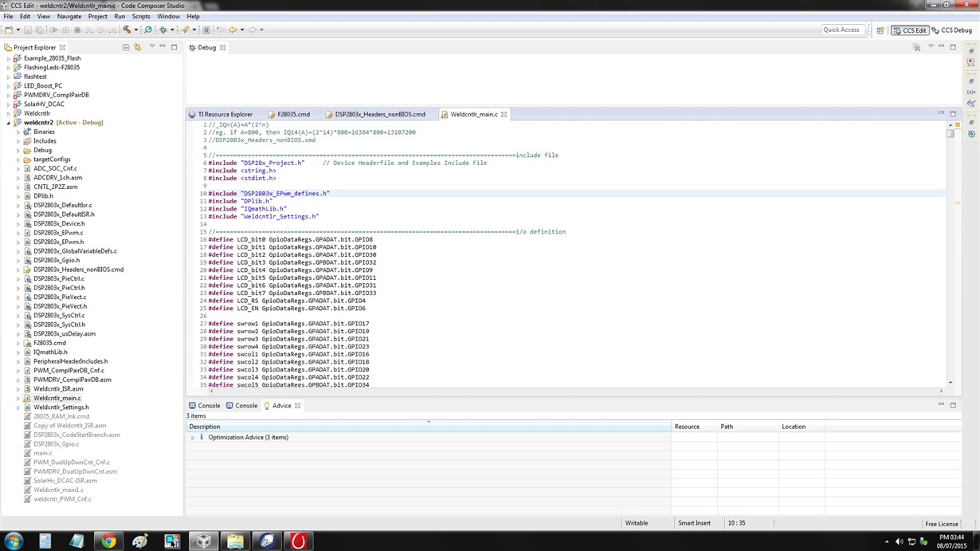Switch to the F28035.cmd editor tab
The height and width of the screenshot is (551, 980).
pos(293,114)
